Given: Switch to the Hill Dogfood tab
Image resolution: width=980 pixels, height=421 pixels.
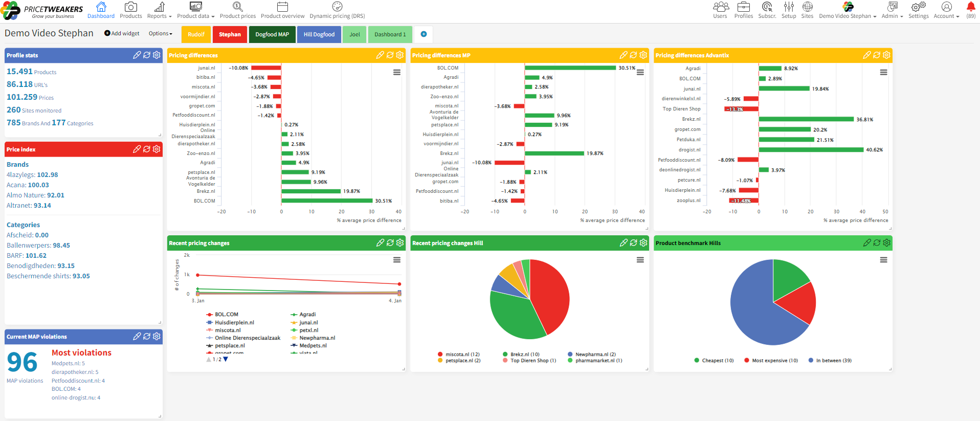Looking at the screenshot, I should [319, 34].
